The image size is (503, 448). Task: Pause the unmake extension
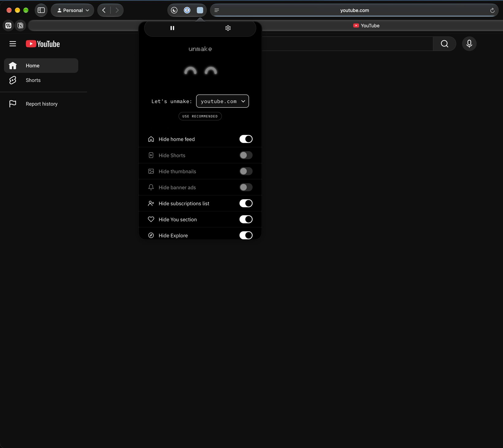[x=172, y=28]
